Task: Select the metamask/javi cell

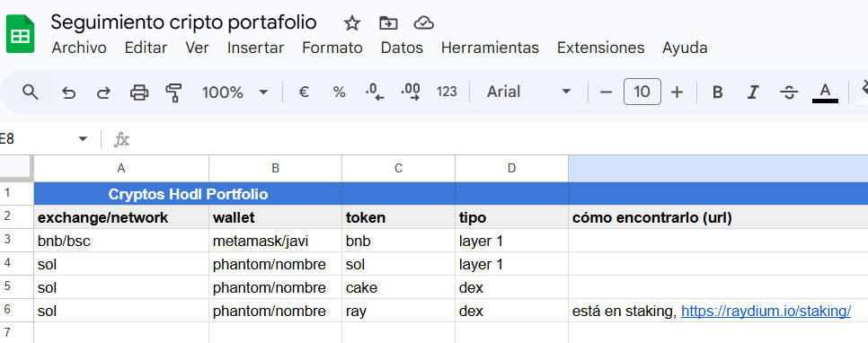Action: pyautogui.click(x=275, y=241)
